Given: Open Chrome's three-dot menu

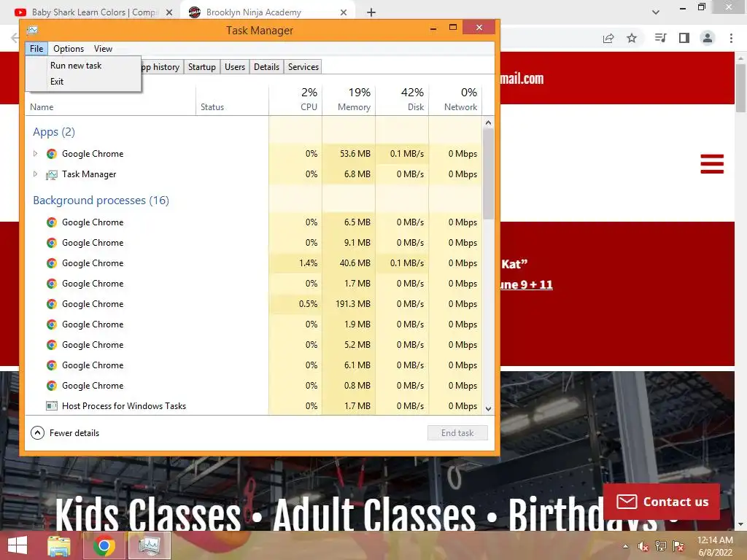Looking at the screenshot, I should [x=731, y=38].
